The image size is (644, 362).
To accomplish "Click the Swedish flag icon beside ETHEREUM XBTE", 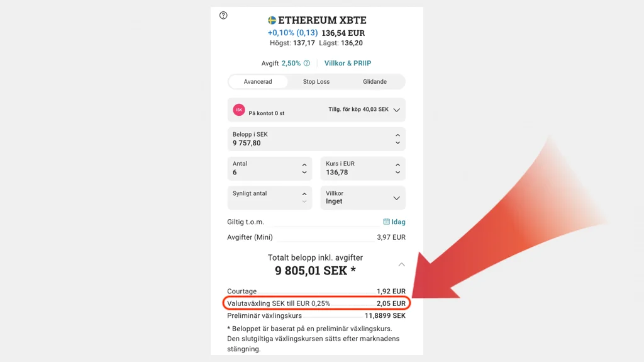I will [272, 20].
